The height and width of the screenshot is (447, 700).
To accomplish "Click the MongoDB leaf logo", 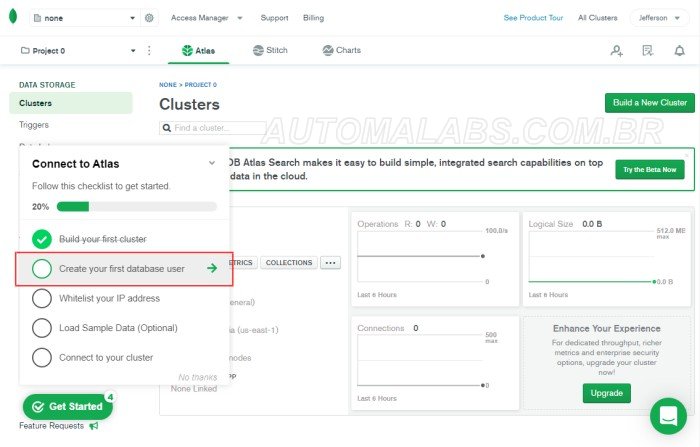I will tap(13, 16).
